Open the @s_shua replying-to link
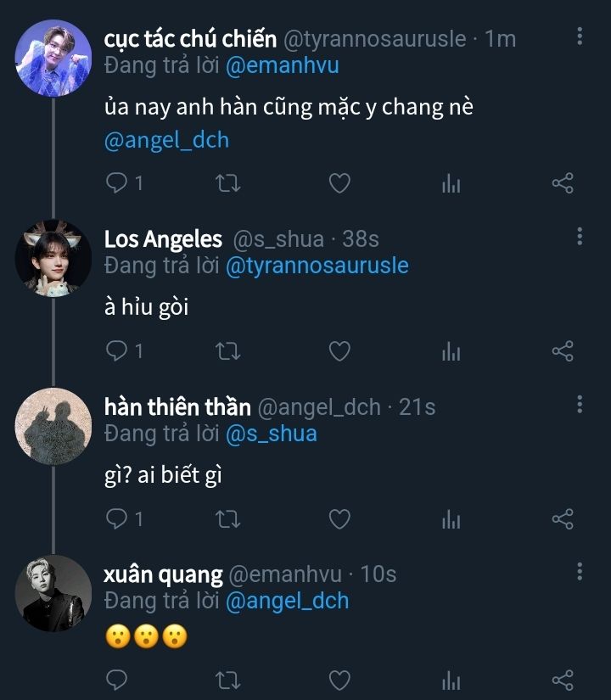The height and width of the screenshot is (700, 611). pyautogui.click(x=271, y=434)
